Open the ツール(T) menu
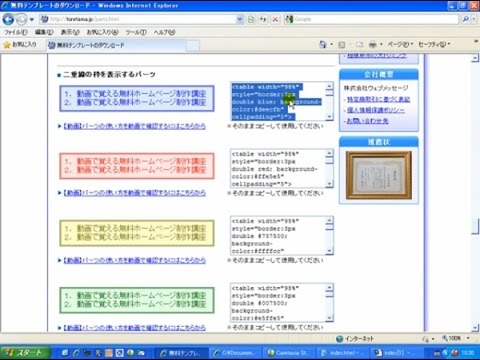The height and width of the screenshot is (360, 480). pyautogui.click(x=136, y=32)
